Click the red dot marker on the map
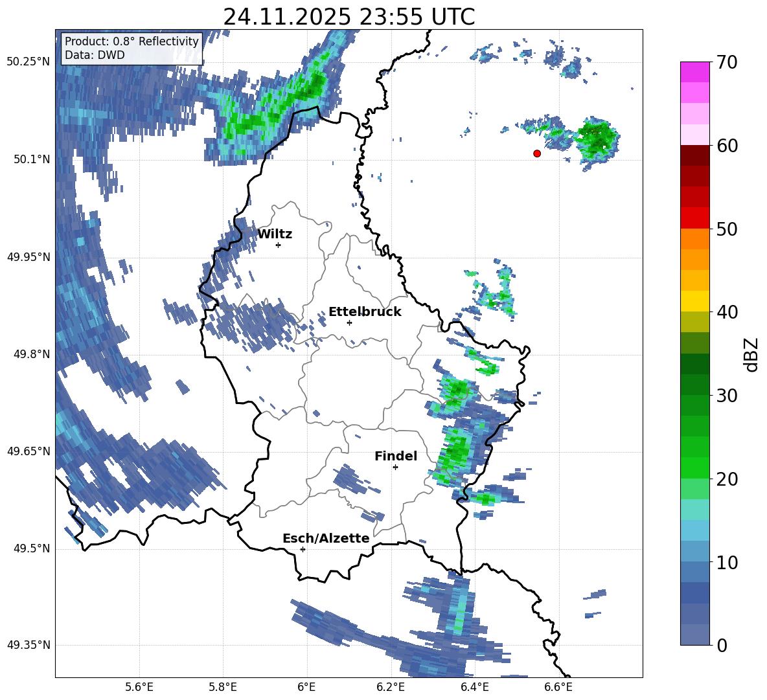 [x=537, y=153]
